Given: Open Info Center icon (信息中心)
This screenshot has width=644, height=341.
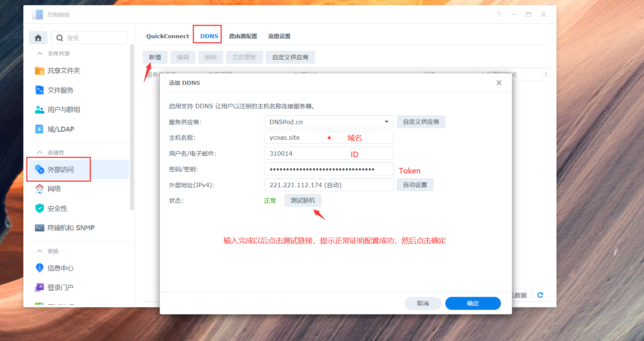Looking at the screenshot, I should 40,268.
